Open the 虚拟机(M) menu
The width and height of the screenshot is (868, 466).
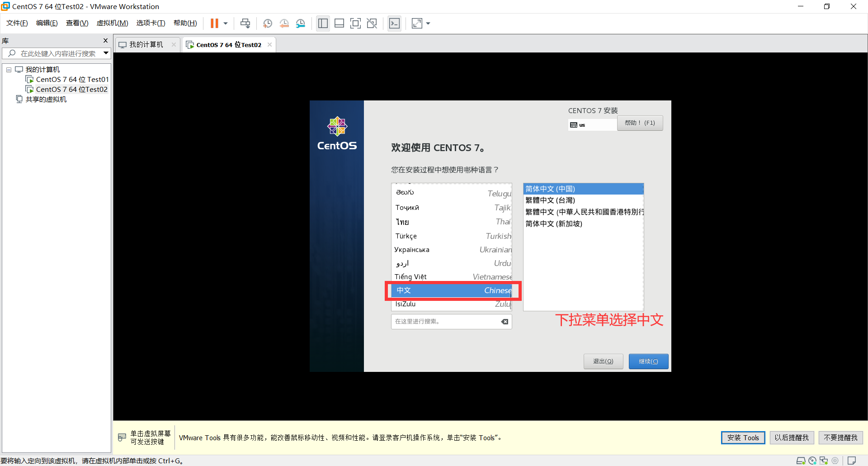[x=113, y=23]
